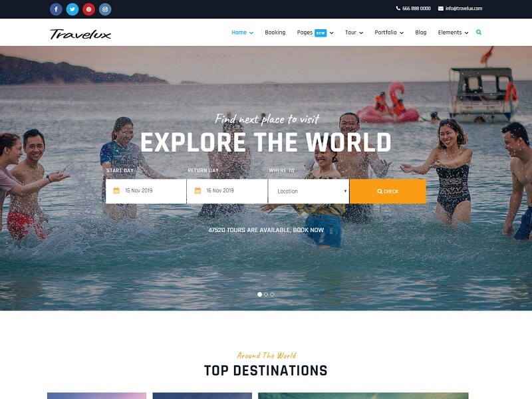The width and height of the screenshot is (532, 399).
Task: Click the orange CHECK button
Action: (x=388, y=192)
